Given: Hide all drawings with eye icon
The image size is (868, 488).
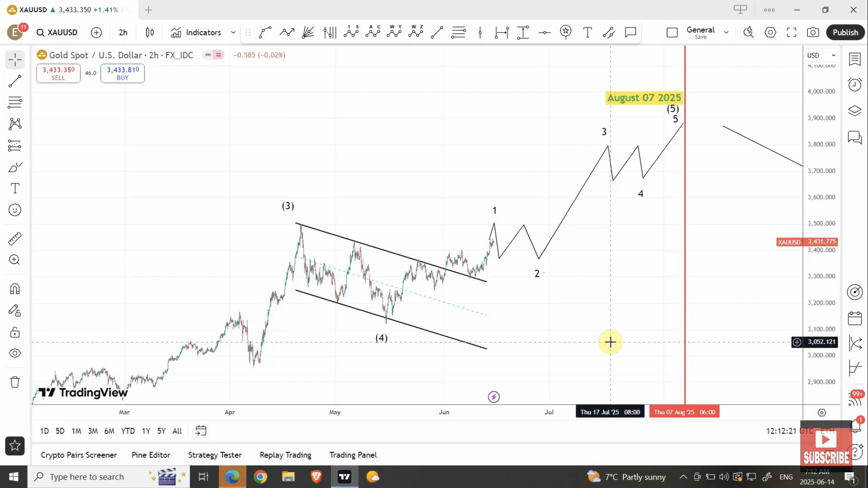Looking at the screenshot, I should 15,354.
